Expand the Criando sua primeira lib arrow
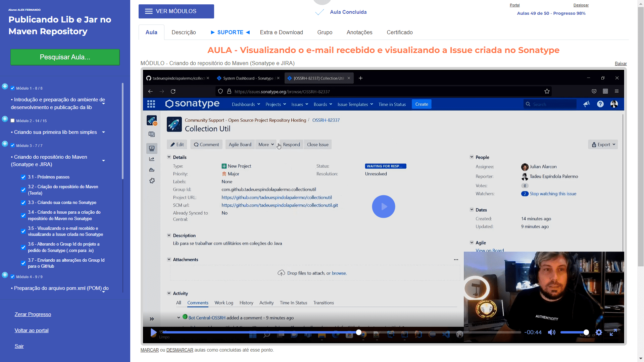Viewport: 644px width, 362px height. [x=103, y=132]
